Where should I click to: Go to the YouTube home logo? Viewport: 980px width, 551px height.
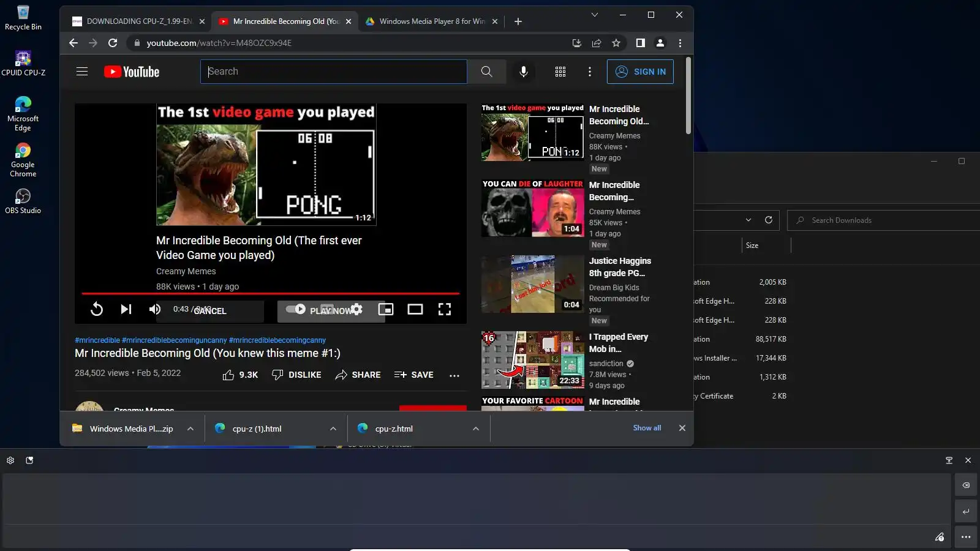[132, 72]
